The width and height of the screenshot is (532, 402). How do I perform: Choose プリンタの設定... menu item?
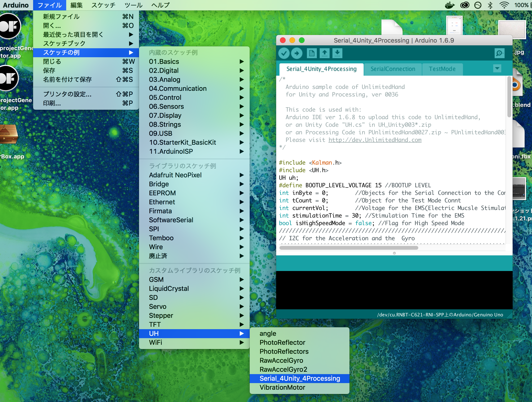86,94
